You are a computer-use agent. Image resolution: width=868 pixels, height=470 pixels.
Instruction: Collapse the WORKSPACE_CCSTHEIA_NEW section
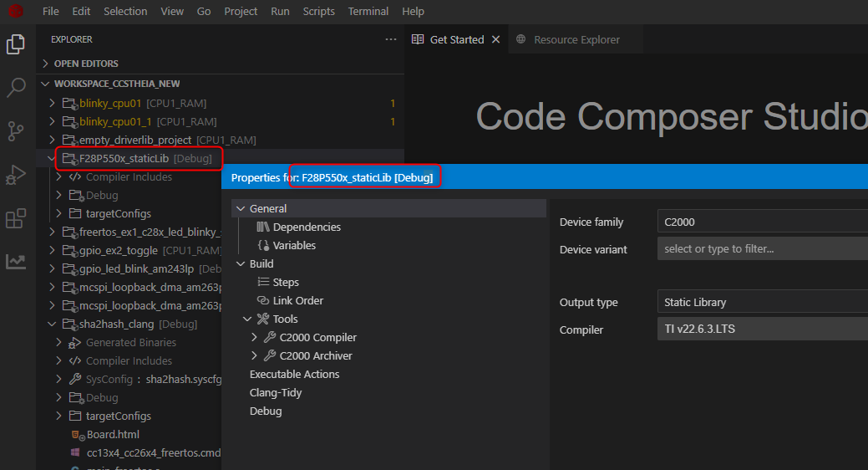(45, 84)
